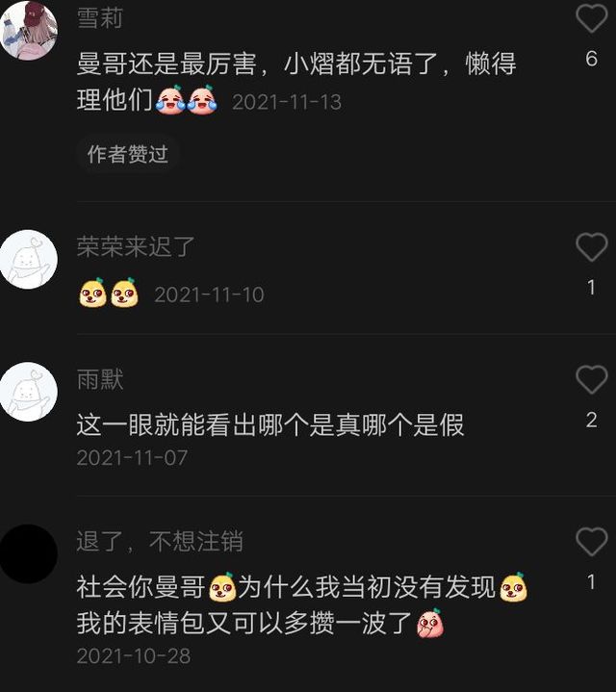The width and height of the screenshot is (616, 692).
Task: Tap heart next to 退了,不想注销 comment
Action: (x=591, y=542)
